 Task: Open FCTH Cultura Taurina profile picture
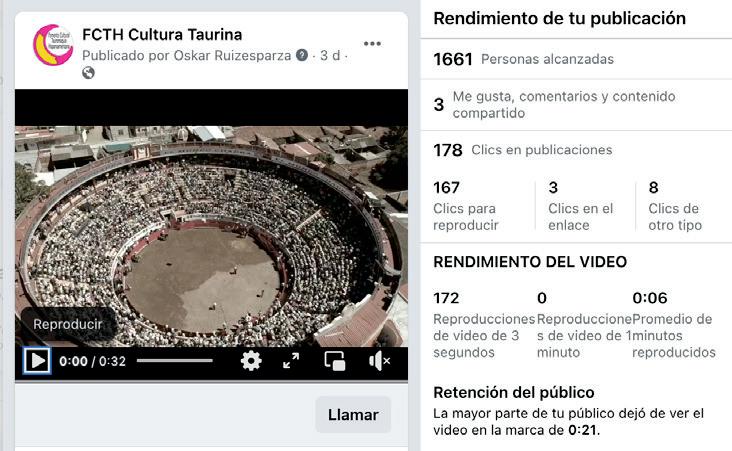click(x=53, y=45)
